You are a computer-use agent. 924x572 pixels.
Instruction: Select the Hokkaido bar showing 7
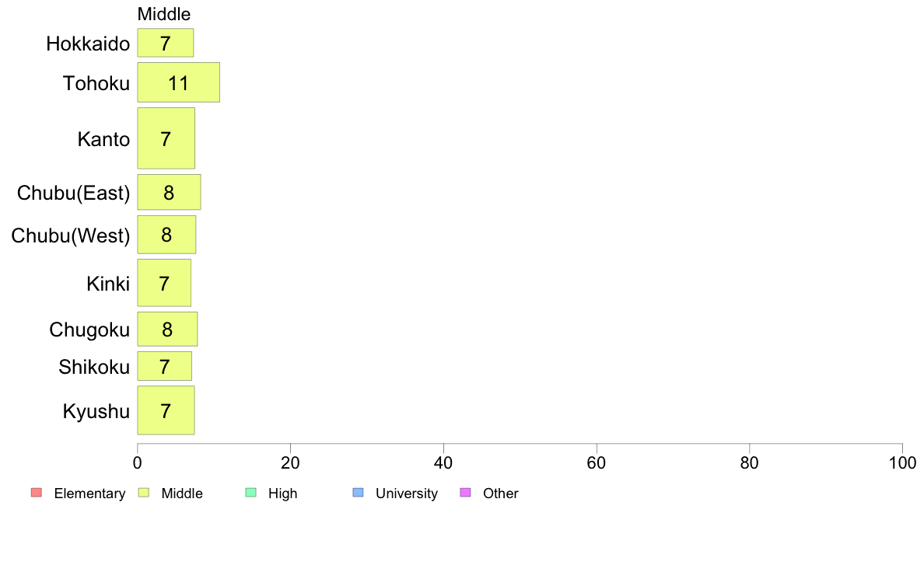(166, 43)
